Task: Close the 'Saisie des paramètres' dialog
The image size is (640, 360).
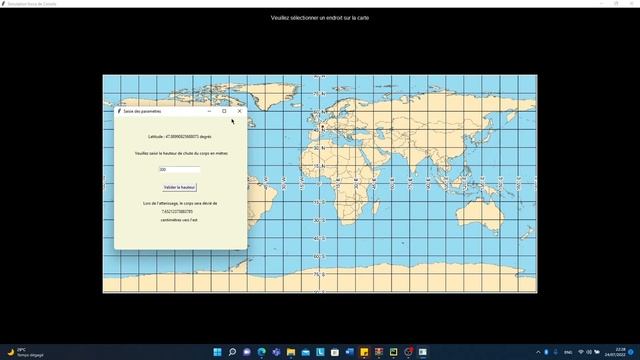Action: (x=240, y=111)
